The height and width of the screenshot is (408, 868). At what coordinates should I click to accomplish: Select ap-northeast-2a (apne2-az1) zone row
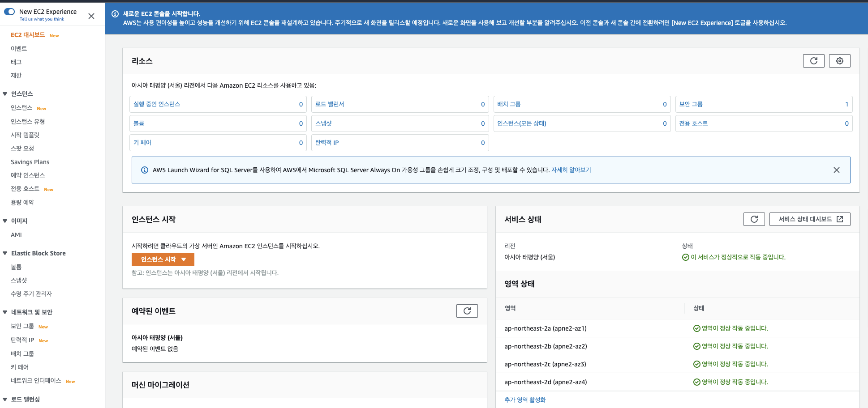677,328
